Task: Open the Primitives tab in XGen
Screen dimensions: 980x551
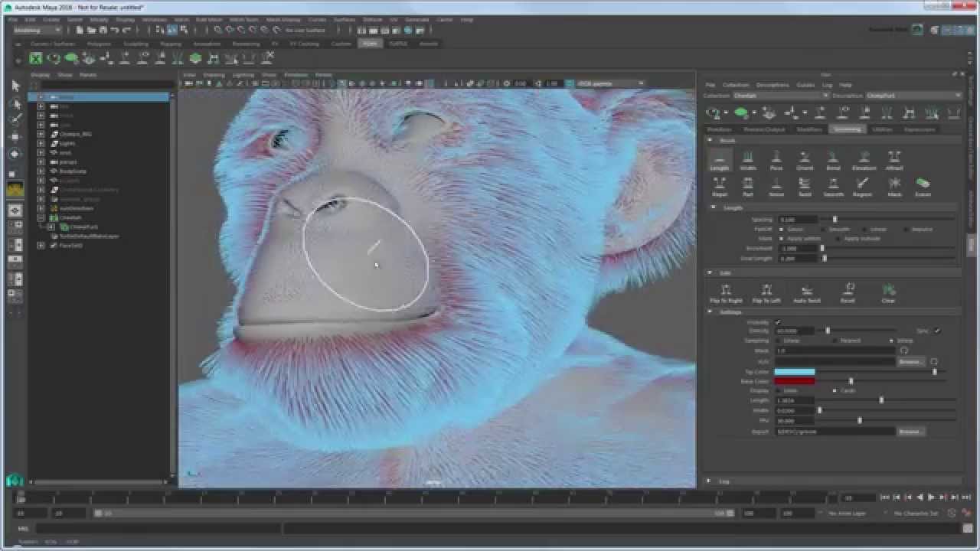Action: click(x=720, y=129)
